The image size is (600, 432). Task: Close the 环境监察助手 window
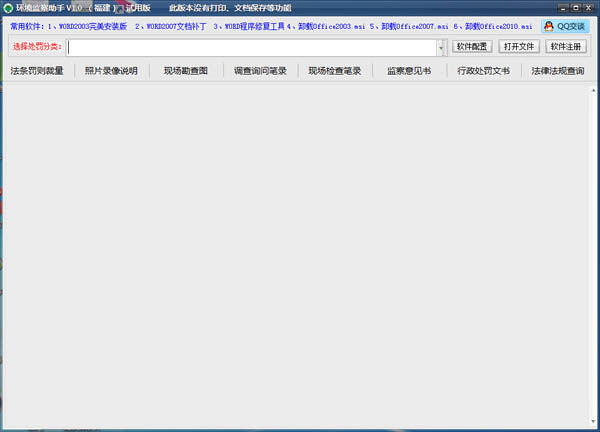(589, 8)
